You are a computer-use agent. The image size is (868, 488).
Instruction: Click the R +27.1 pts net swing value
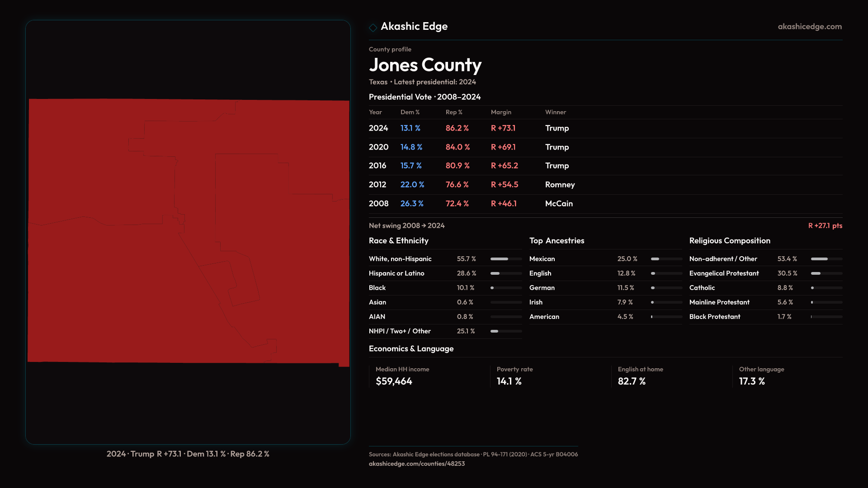[825, 225]
